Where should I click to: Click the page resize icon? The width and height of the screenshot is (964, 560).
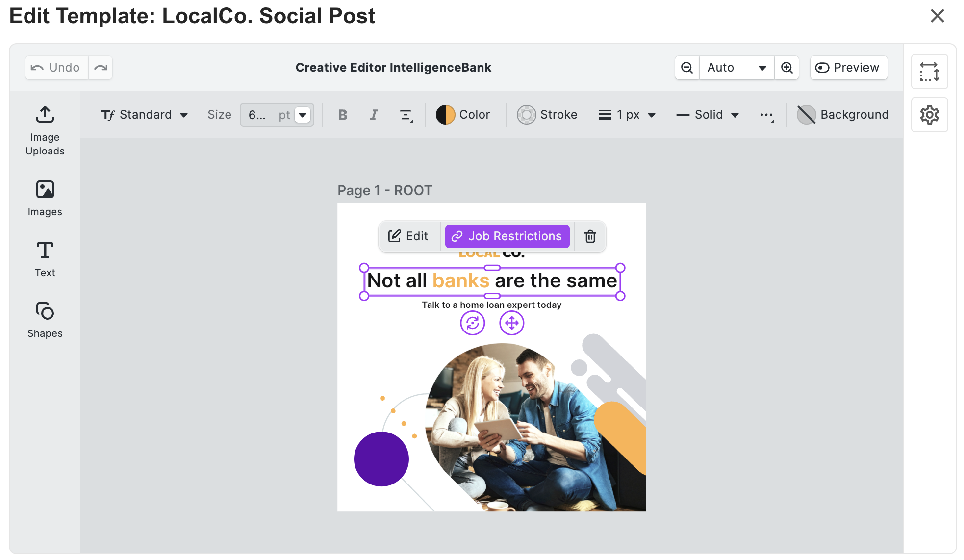pyautogui.click(x=929, y=72)
